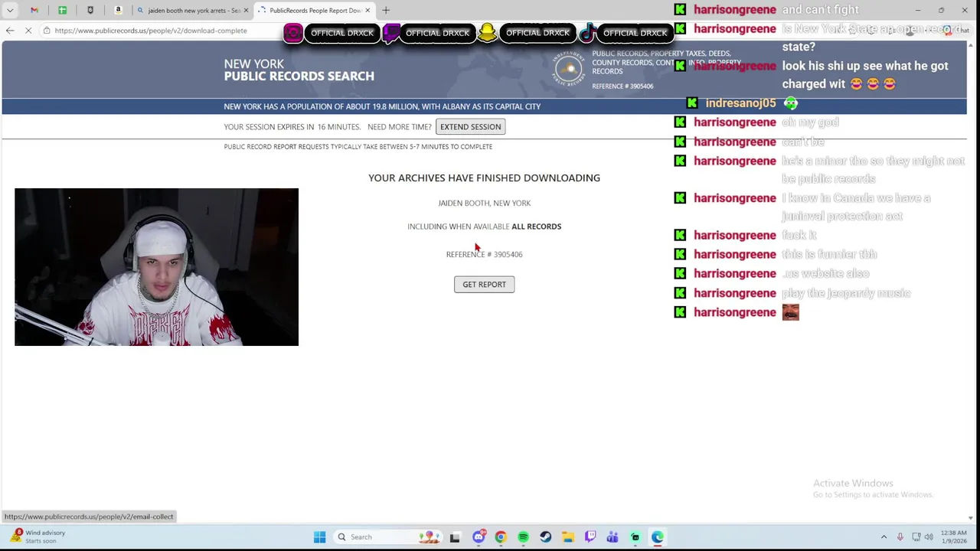
Task: Click the streamer webcam overlay
Action: pos(156,267)
